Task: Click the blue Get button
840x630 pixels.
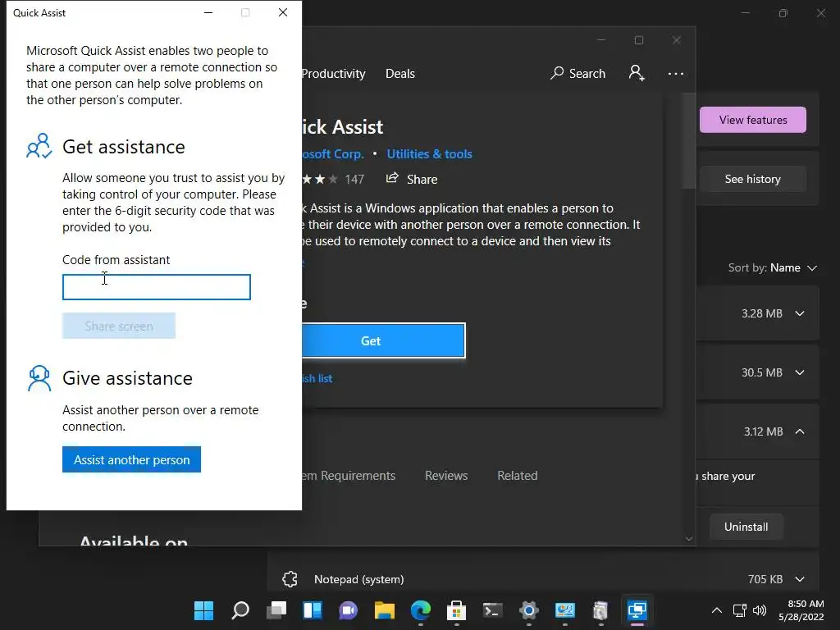Action: (384, 340)
